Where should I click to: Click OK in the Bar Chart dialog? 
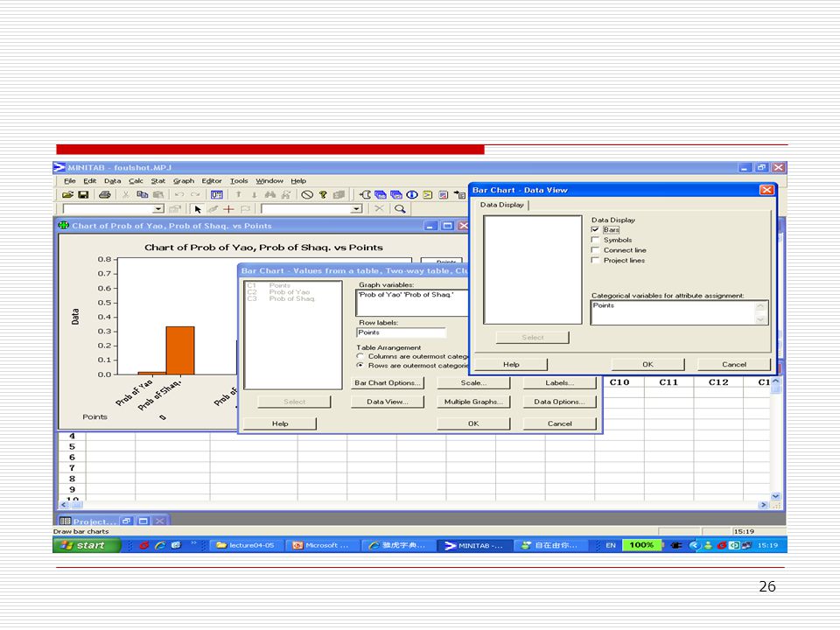point(473,423)
